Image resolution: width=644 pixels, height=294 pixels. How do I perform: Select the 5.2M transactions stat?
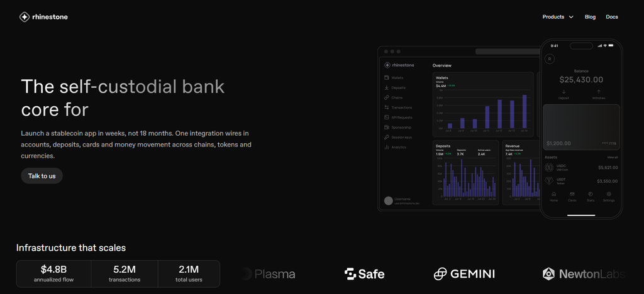click(x=125, y=274)
